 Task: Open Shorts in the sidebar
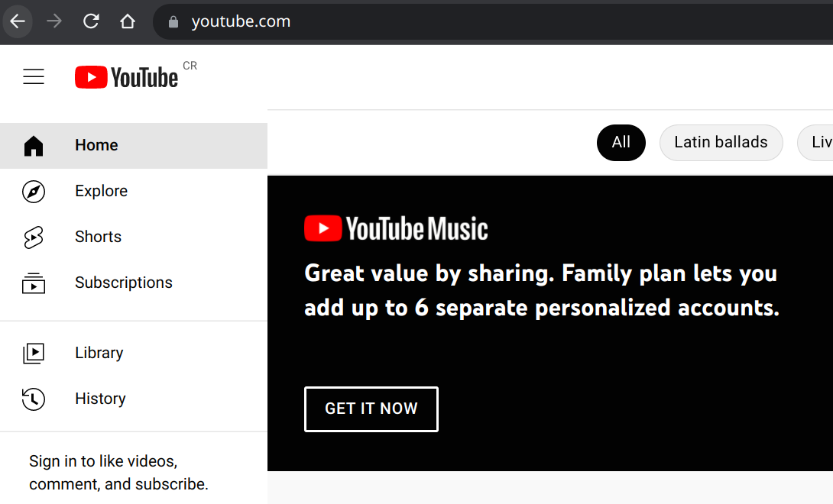tap(133, 237)
